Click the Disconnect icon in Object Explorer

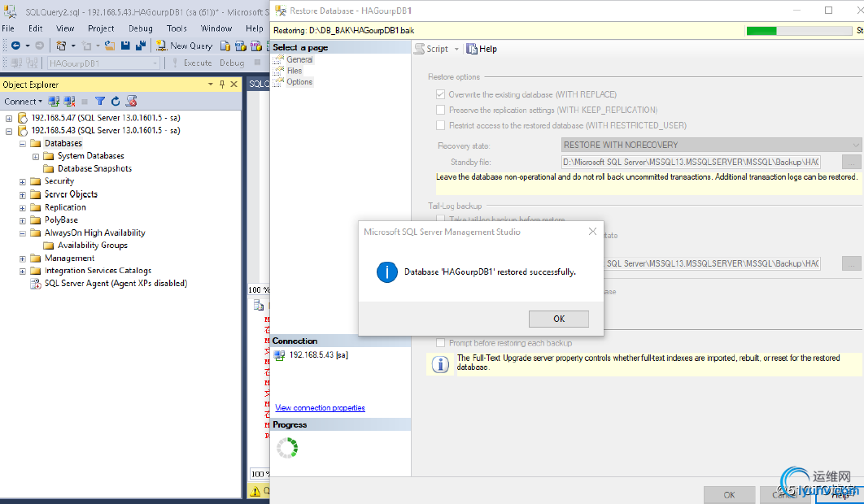click(69, 102)
